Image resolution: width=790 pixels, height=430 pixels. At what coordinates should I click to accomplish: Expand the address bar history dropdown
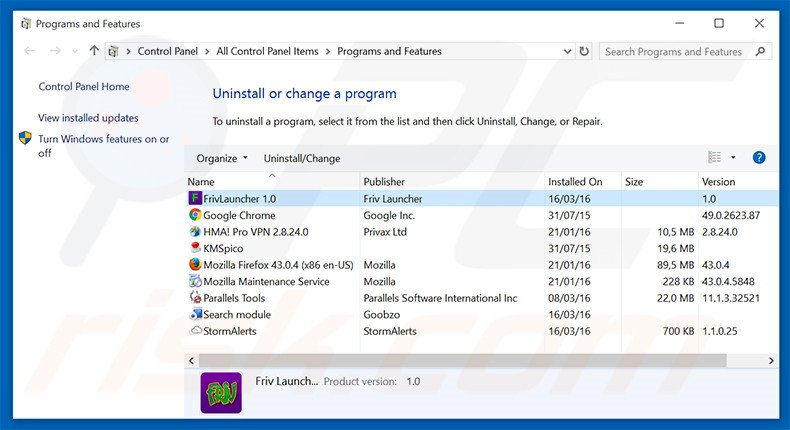pos(567,51)
